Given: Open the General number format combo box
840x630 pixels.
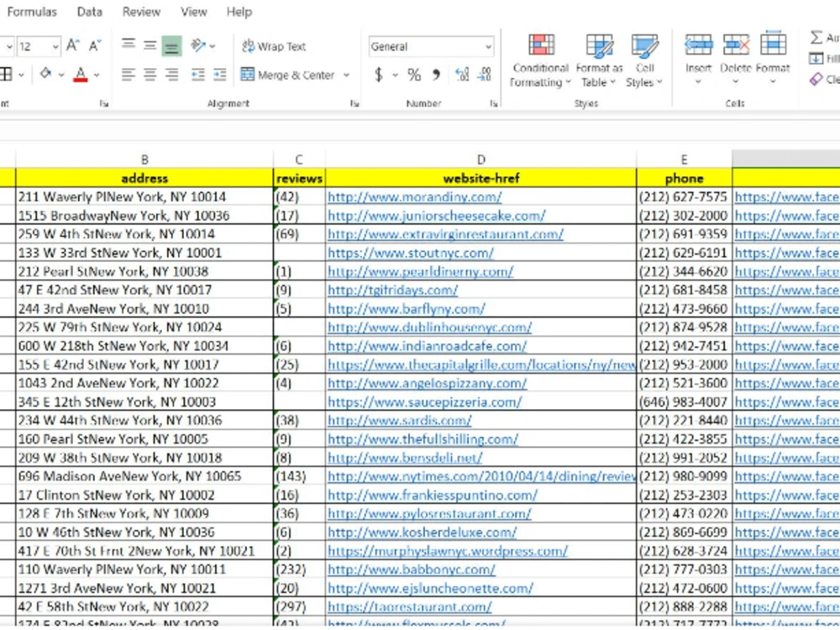Looking at the screenshot, I should 431,46.
